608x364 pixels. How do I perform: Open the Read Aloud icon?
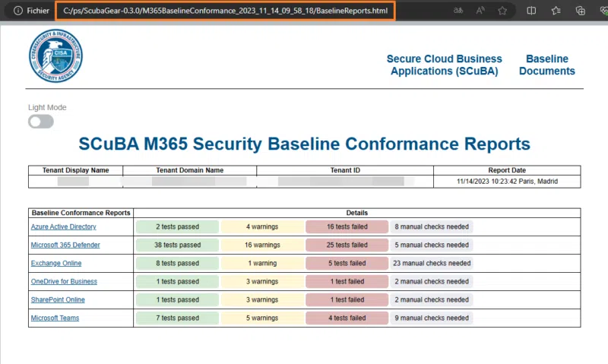tap(480, 11)
